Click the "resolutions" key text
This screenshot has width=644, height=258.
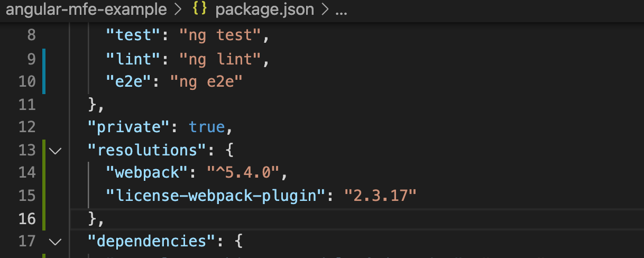point(146,151)
